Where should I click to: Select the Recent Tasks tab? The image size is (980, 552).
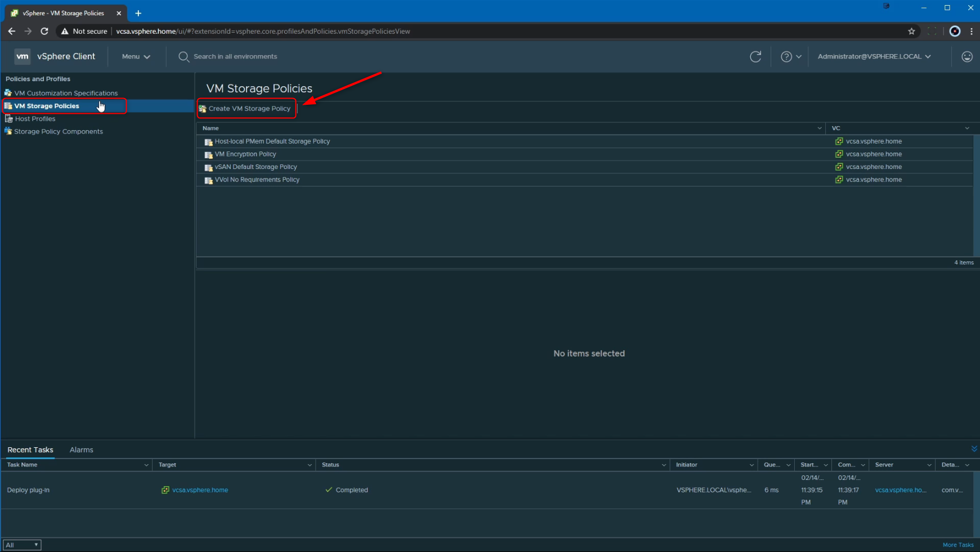pos(30,449)
